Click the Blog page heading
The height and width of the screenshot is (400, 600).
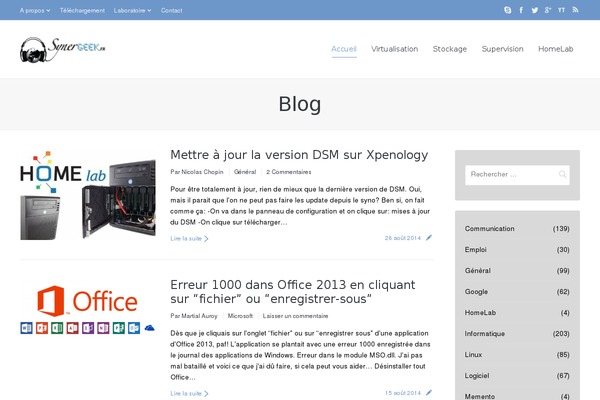click(300, 104)
